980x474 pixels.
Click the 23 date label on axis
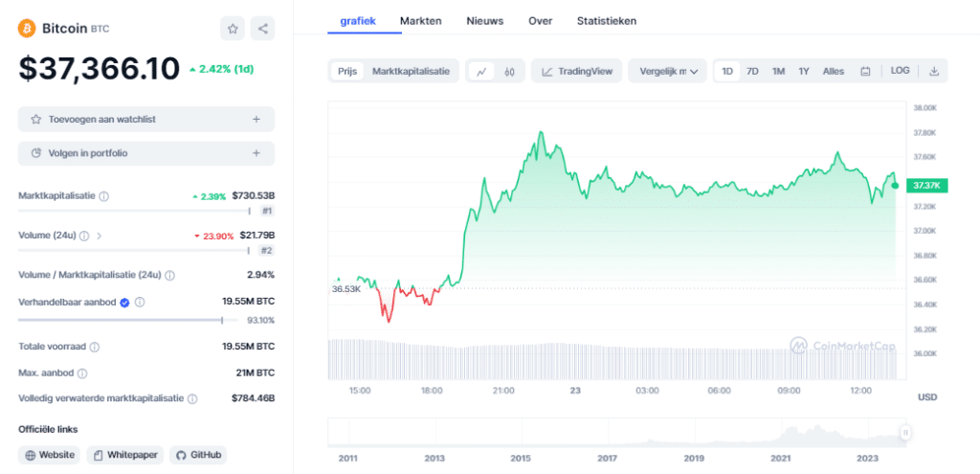(x=575, y=390)
